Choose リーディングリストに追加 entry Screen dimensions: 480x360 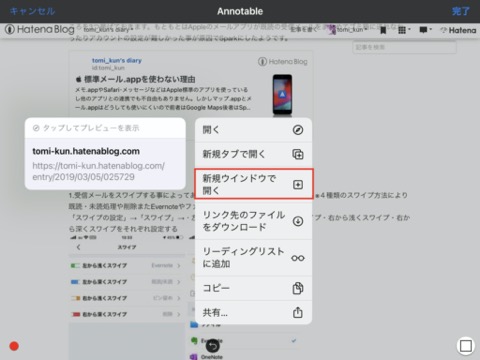point(253,257)
